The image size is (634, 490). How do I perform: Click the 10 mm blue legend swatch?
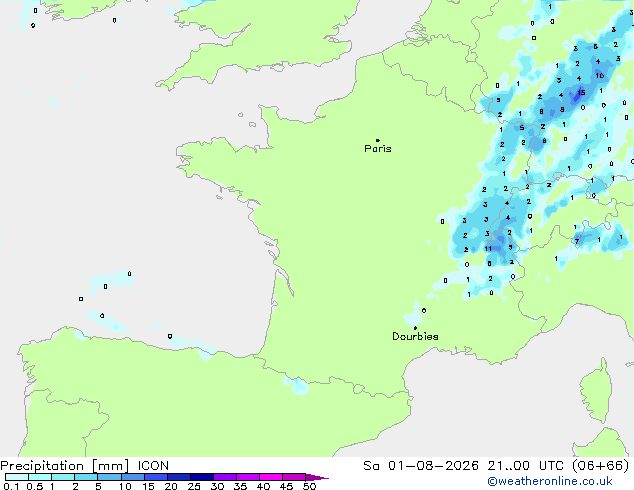click(x=133, y=477)
